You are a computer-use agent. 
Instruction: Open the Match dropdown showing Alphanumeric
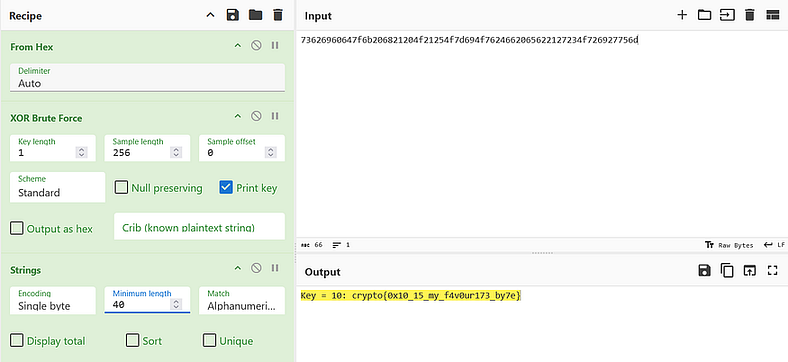pos(242,300)
